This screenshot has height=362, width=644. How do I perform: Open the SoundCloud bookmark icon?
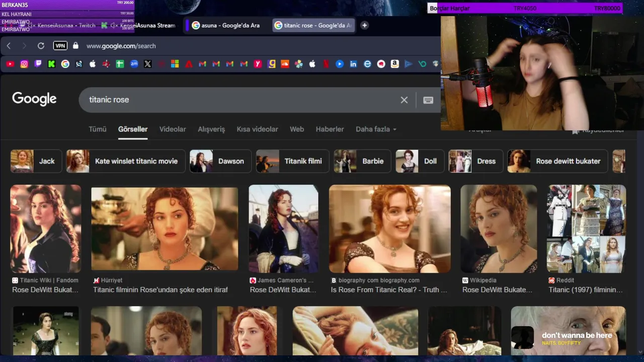coord(285,64)
